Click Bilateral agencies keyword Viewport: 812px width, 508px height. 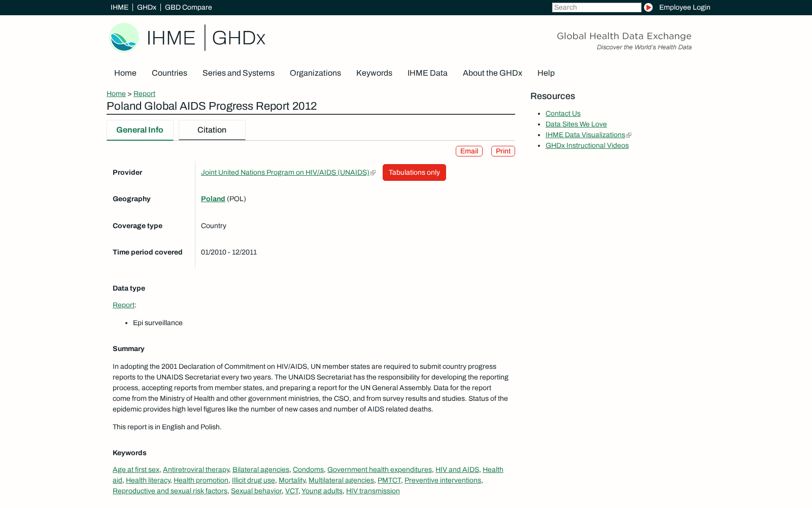pos(261,470)
